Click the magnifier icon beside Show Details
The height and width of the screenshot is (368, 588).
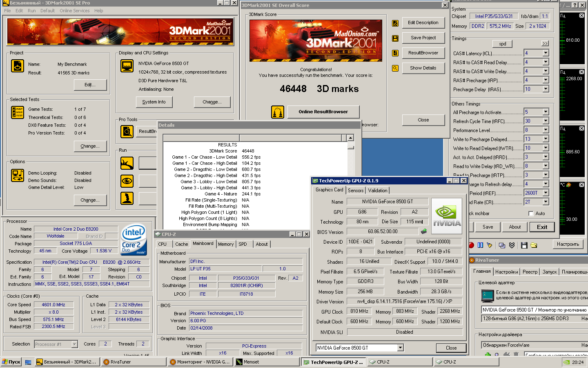coord(395,68)
